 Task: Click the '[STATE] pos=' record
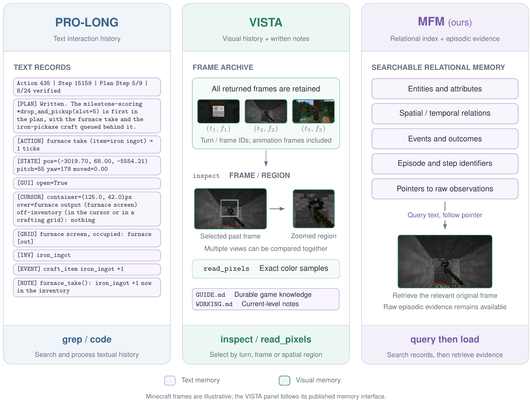87,165
